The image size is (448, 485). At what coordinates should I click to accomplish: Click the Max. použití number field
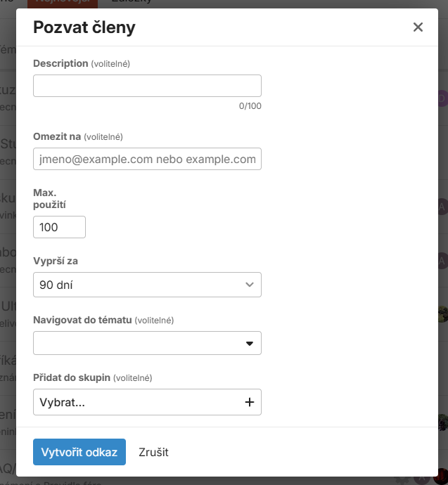tap(59, 227)
